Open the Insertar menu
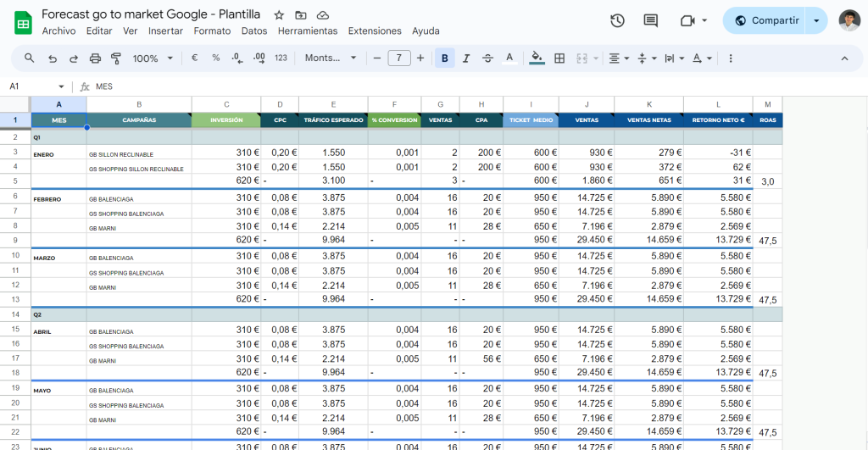 [165, 31]
